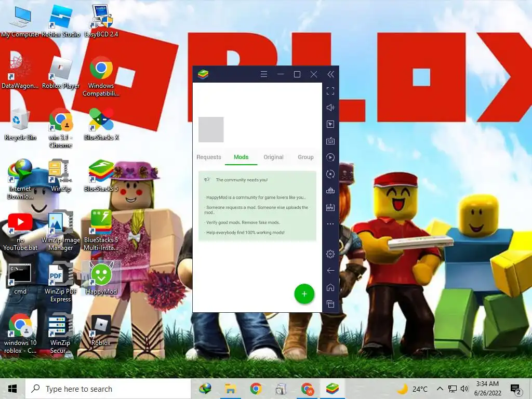Open Google Chrome from taskbar
Screen dimensions: 532x399
pos(256,389)
